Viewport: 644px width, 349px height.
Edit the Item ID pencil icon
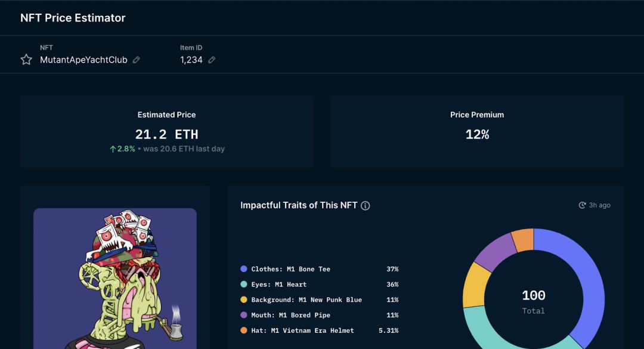pos(212,60)
